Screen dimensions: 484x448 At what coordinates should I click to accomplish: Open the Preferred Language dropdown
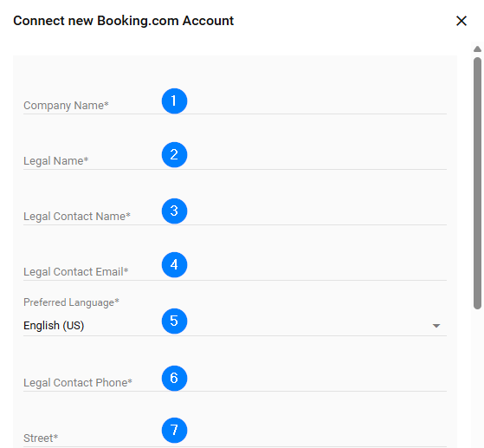(235, 326)
